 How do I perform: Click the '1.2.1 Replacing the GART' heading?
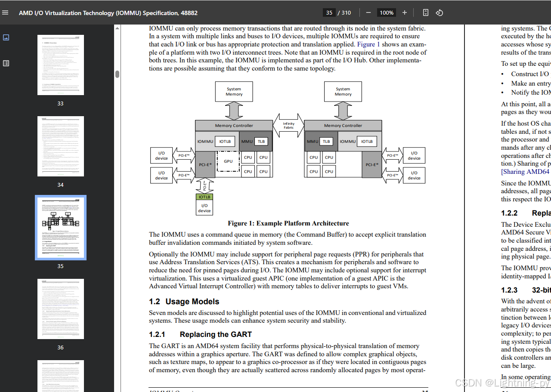200,334
